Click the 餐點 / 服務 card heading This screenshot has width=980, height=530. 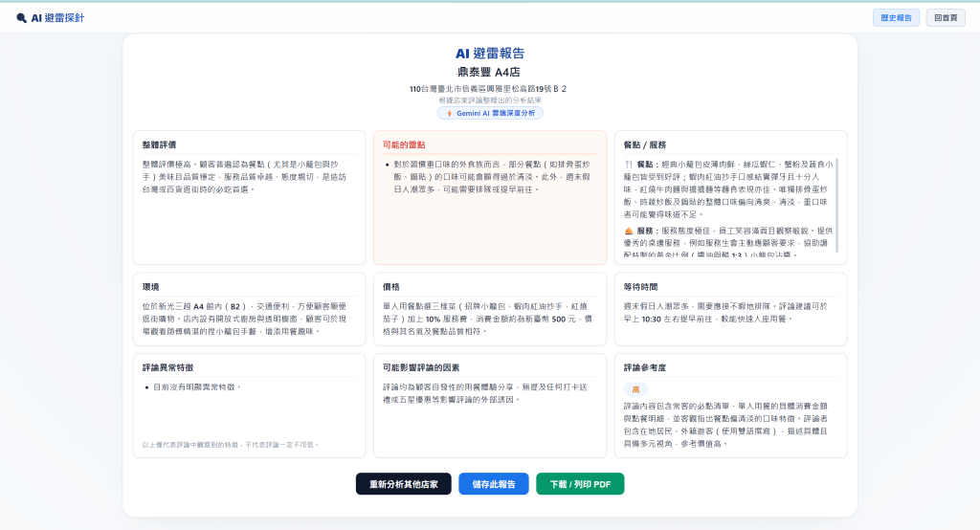coord(645,144)
